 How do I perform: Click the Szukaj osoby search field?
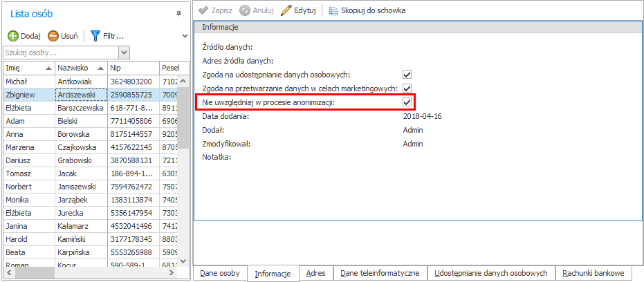click(x=61, y=53)
